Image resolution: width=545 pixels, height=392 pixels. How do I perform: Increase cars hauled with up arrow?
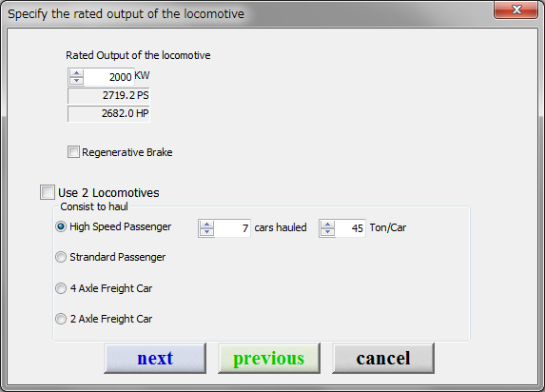(x=206, y=225)
